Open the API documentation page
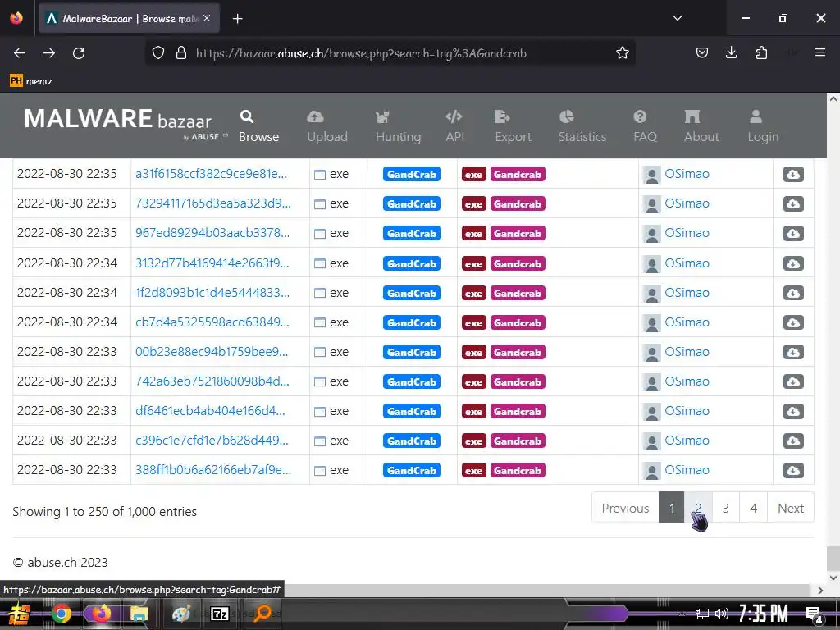This screenshot has height=630, width=840. 454,126
